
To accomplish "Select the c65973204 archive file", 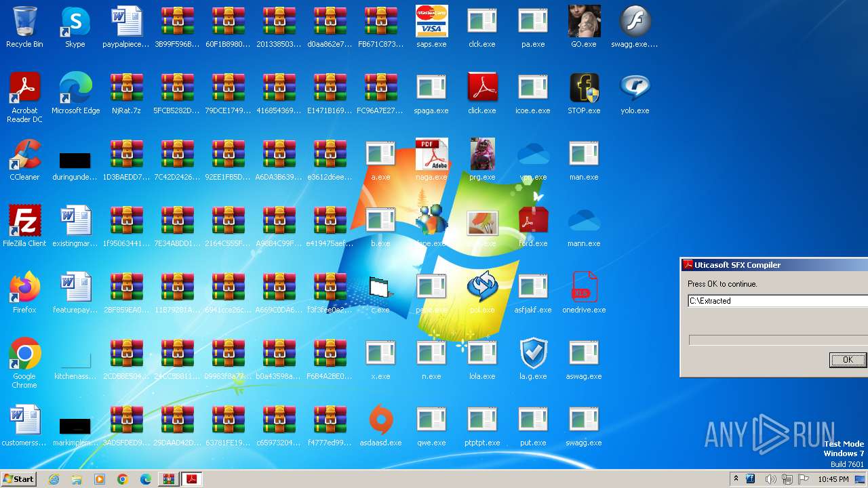I will click(x=279, y=420).
